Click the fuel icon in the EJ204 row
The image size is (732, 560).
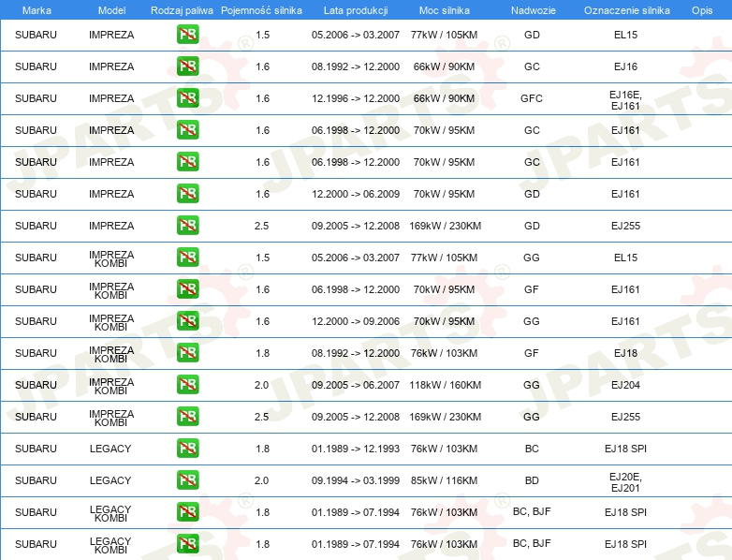tap(187, 385)
